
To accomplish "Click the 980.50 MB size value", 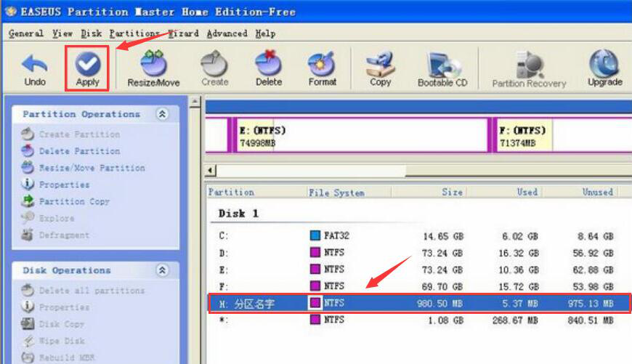I will coord(439,303).
